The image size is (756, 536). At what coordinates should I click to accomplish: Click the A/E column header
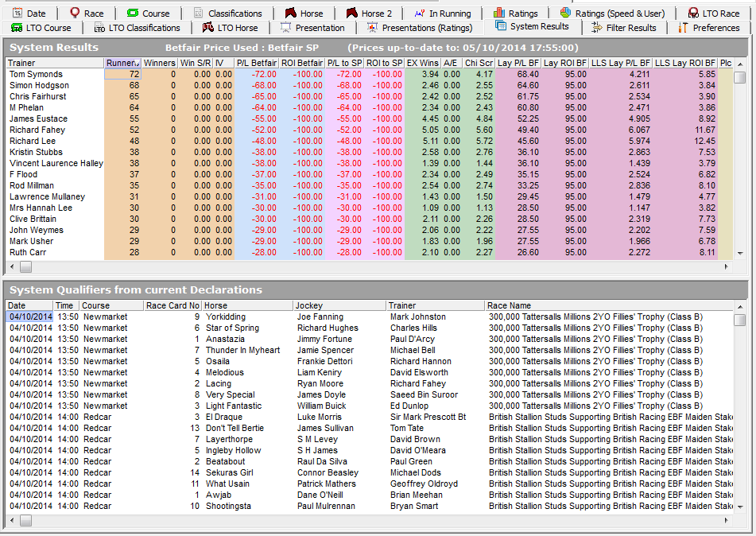pyautogui.click(x=452, y=63)
